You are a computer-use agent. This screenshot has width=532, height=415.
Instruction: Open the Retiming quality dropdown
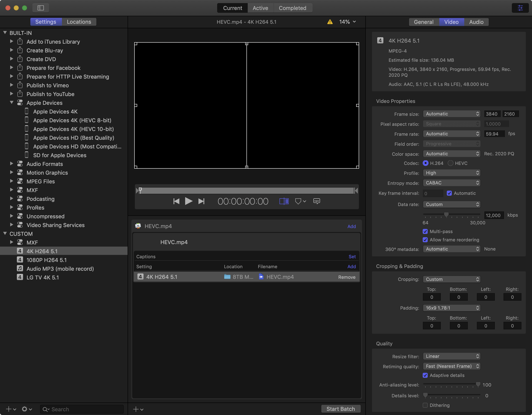[451, 366]
